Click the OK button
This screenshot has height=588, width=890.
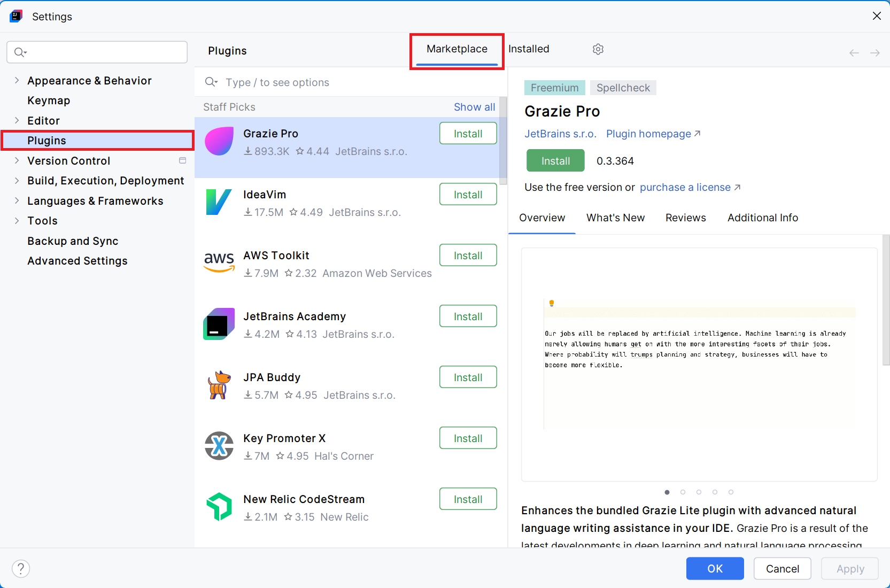715,569
